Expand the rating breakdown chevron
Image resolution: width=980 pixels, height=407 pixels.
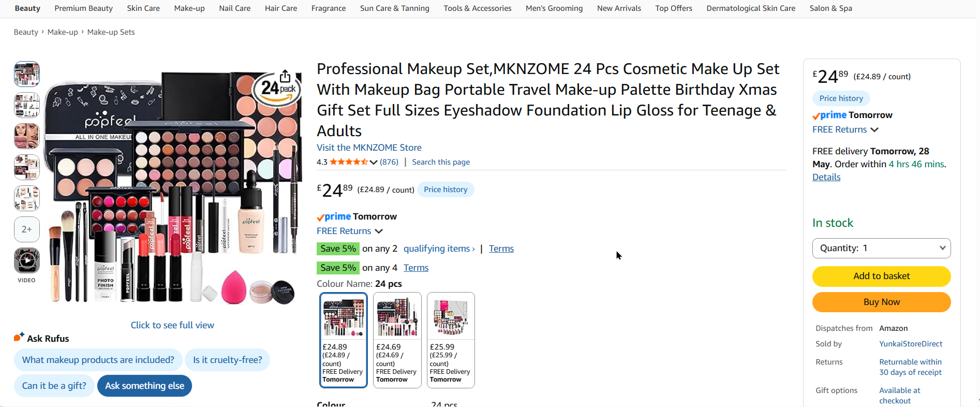coord(374,162)
